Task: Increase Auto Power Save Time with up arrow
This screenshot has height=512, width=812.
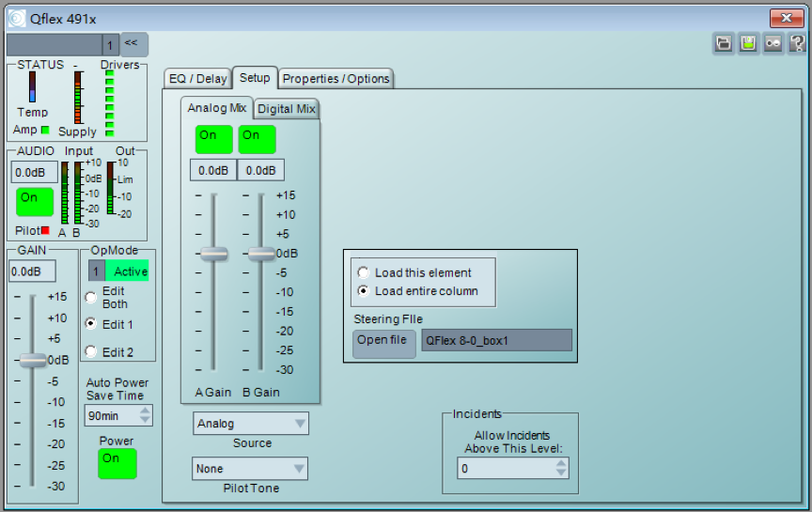Action: pyautogui.click(x=145, y=411)
